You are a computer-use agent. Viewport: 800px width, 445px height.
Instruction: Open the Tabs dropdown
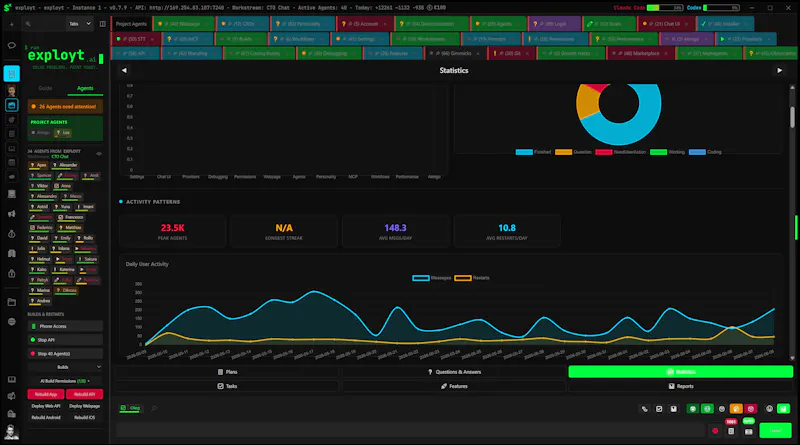tap(80, 24)
